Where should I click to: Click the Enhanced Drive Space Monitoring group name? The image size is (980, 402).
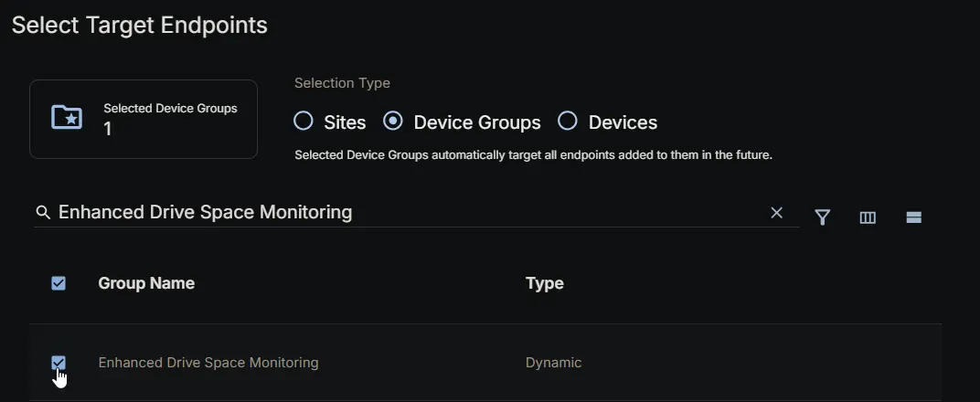208,363
